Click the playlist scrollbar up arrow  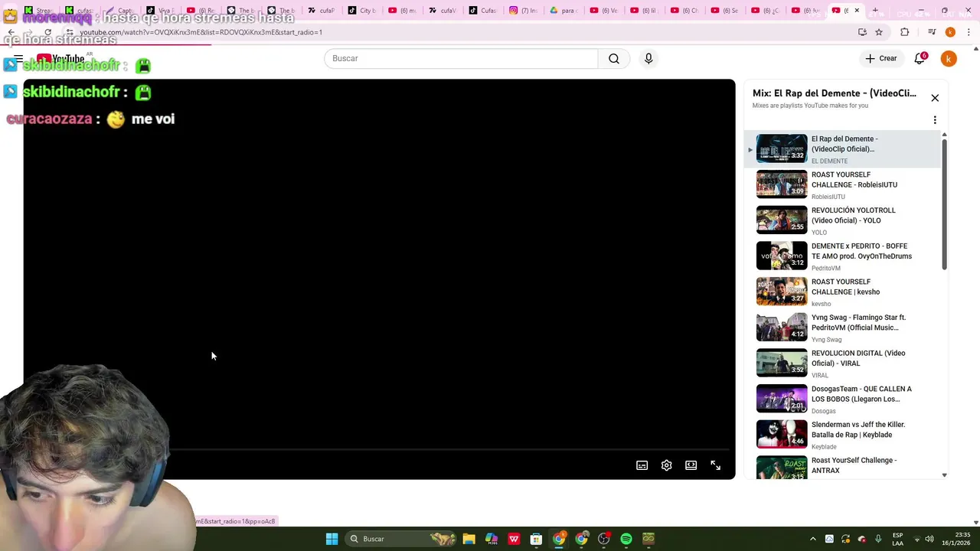point(944,135)
